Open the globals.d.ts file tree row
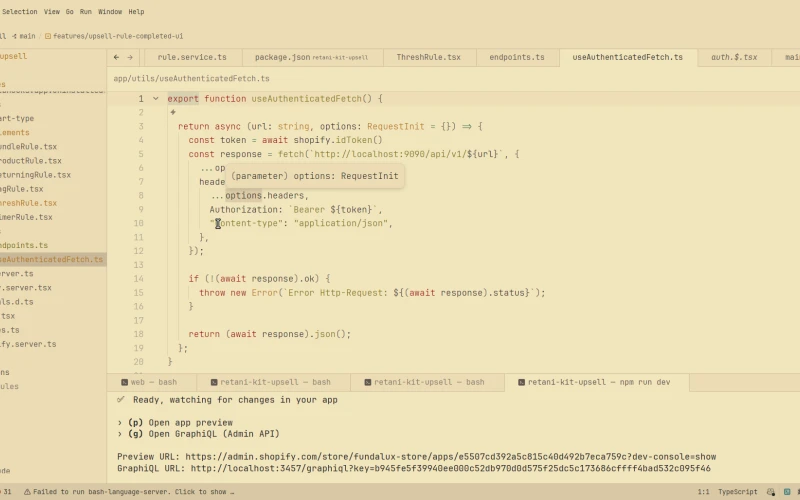Image resolution: width=800 pixels, height=500 pixels. pyautogui.click(x=17, y=302)
